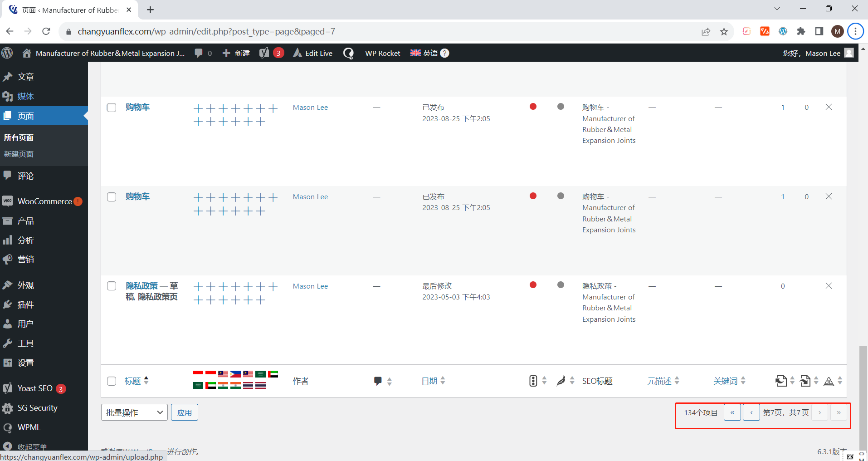This screenshot has height=461, width=868.
Task: Select the 隐私政策 row checkbox
Action: pos(112,286)
